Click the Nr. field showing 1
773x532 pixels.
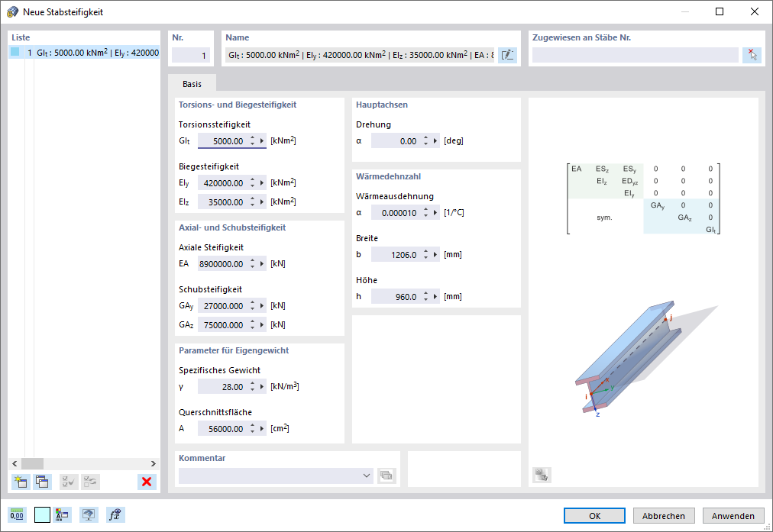(x=191, y=55)
